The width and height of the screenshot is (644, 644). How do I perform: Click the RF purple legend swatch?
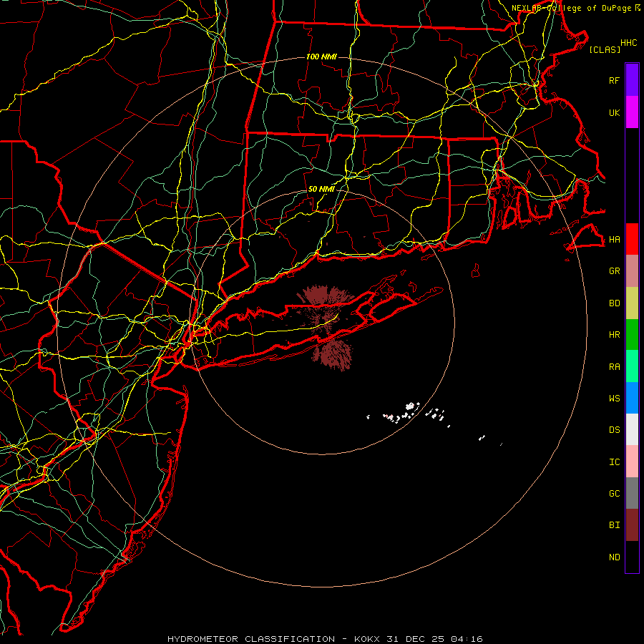pos(632,80)
